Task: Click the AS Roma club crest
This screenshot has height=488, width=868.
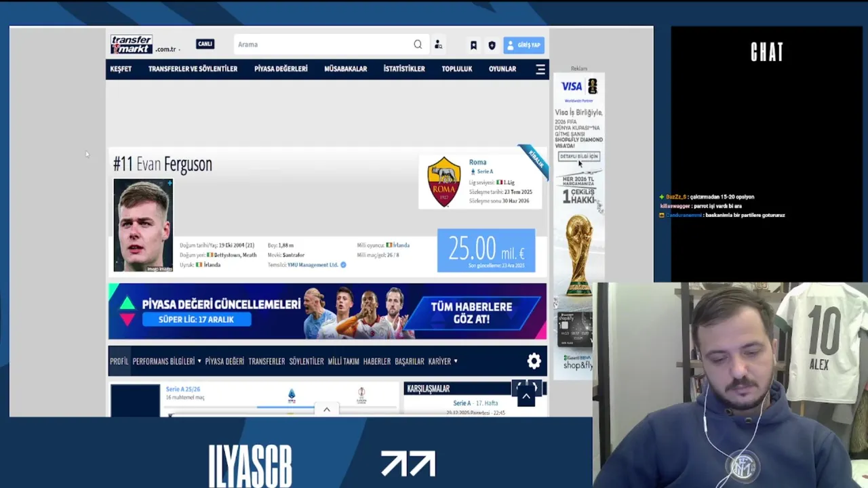Action: click(x=444, y=182)
